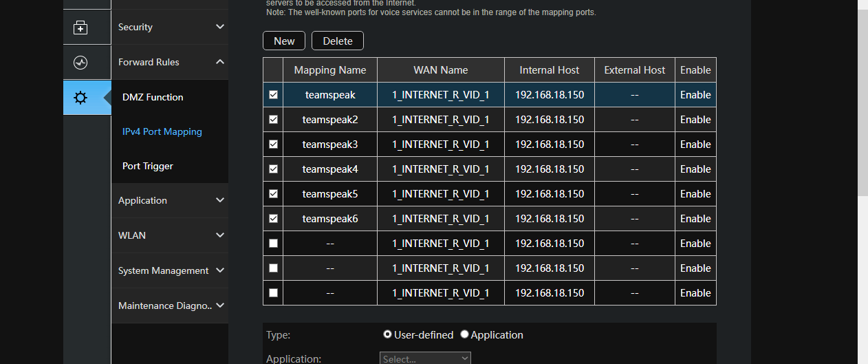This screenshot has width=868, height=364.
Task: Click the first-aid kit sidebar icon
Action: (80, 28)
